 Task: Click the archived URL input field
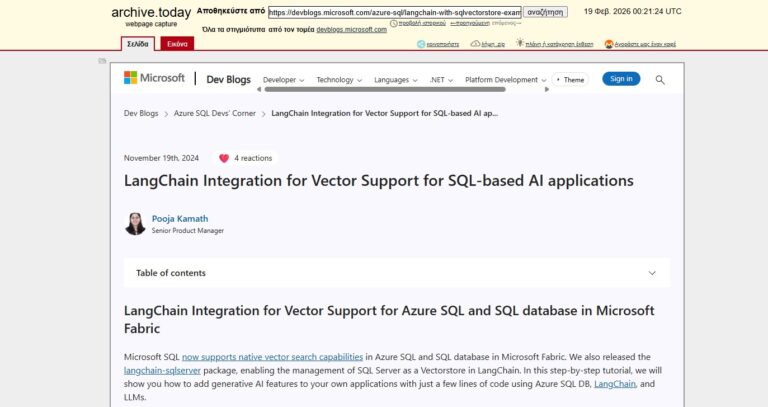393,12
